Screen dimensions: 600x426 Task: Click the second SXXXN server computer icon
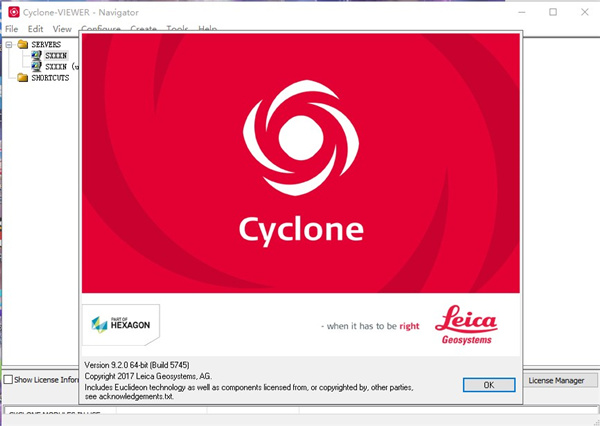click(x=36, y=67)
